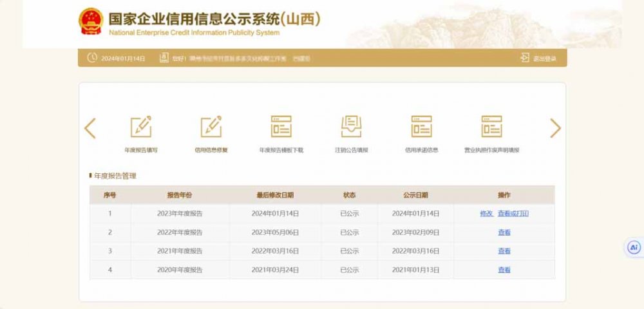Click the 营业执照作废声明填报 icon

click(491, 127)
